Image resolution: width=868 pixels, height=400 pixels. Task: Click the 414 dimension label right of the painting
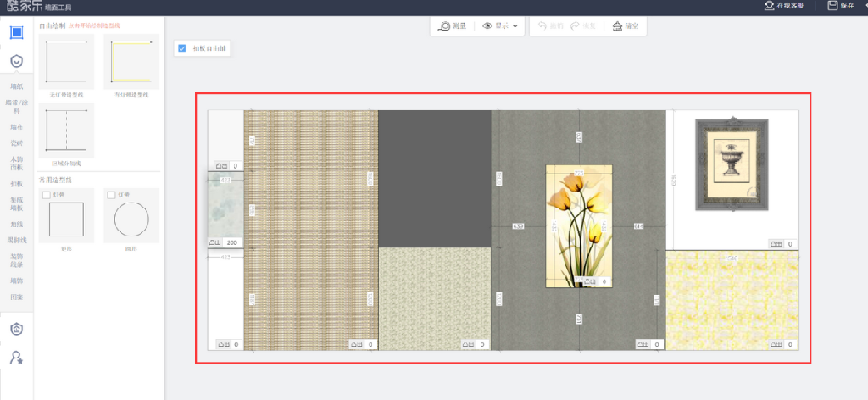[x=639, y=226]
